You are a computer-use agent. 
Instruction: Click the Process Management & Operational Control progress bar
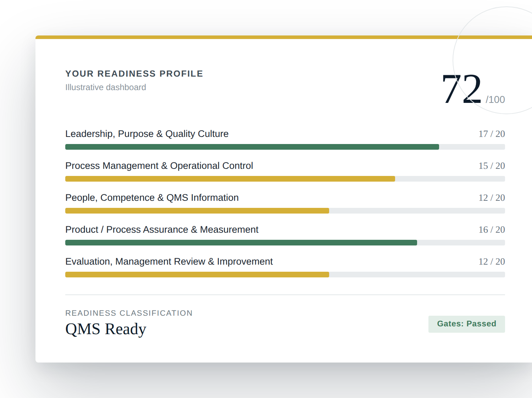[x=285, y=179]
